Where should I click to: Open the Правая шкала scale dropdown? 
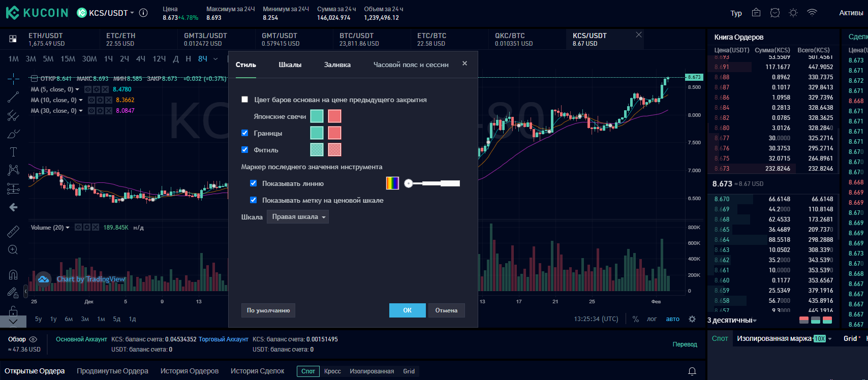click(298, 217)
